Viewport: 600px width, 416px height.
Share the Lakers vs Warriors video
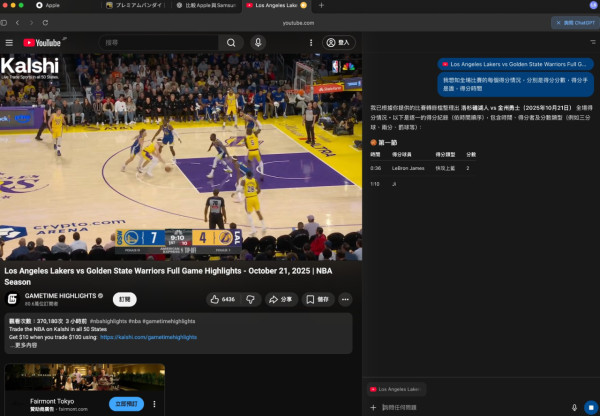pyautogui.click(x=281, y=299)
